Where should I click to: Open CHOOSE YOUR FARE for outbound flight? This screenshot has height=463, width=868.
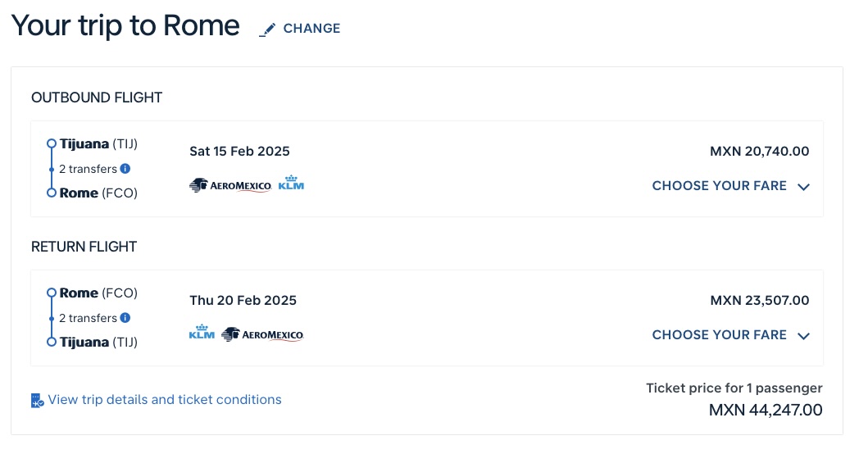coord(719,186)
